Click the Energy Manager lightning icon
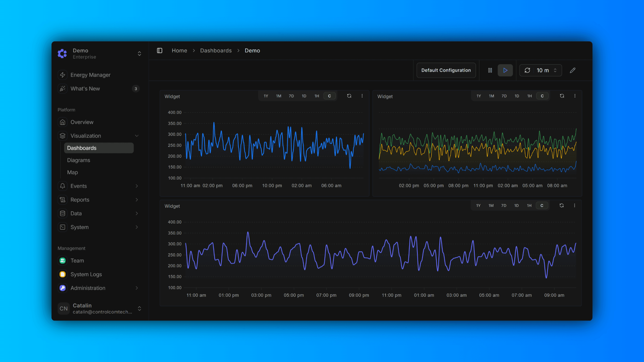644x362 pixels. coord(63,75)
